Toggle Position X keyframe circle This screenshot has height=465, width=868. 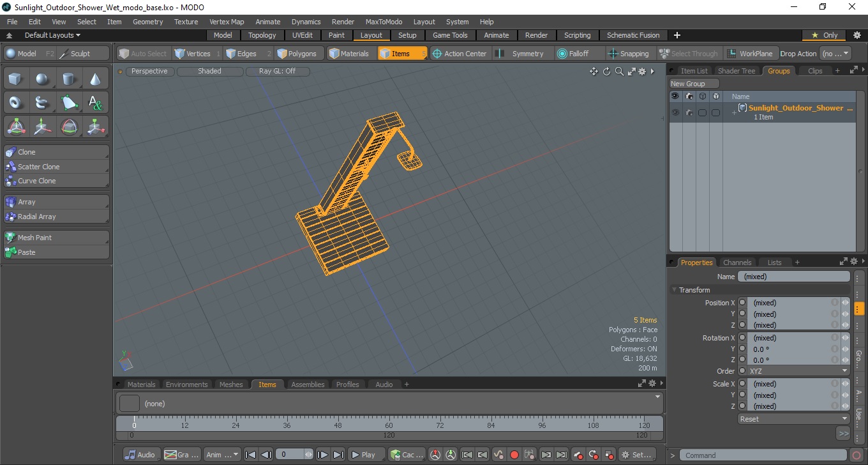(742, 303)
